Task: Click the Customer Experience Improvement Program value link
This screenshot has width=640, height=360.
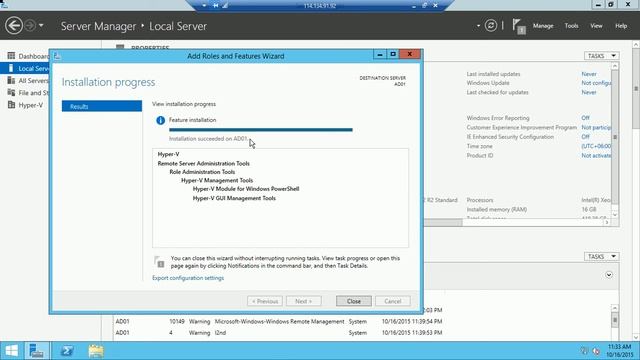Action: tap(596, 127)
